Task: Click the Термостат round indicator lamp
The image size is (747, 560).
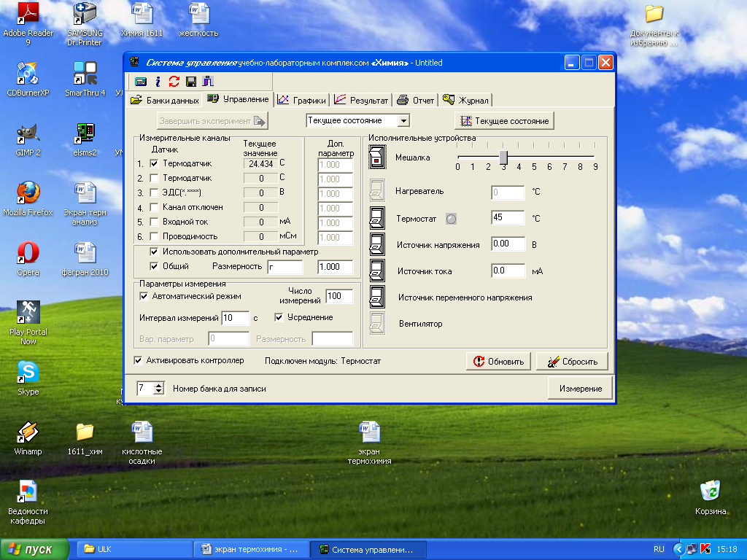Action: click(x=451, y=219)
